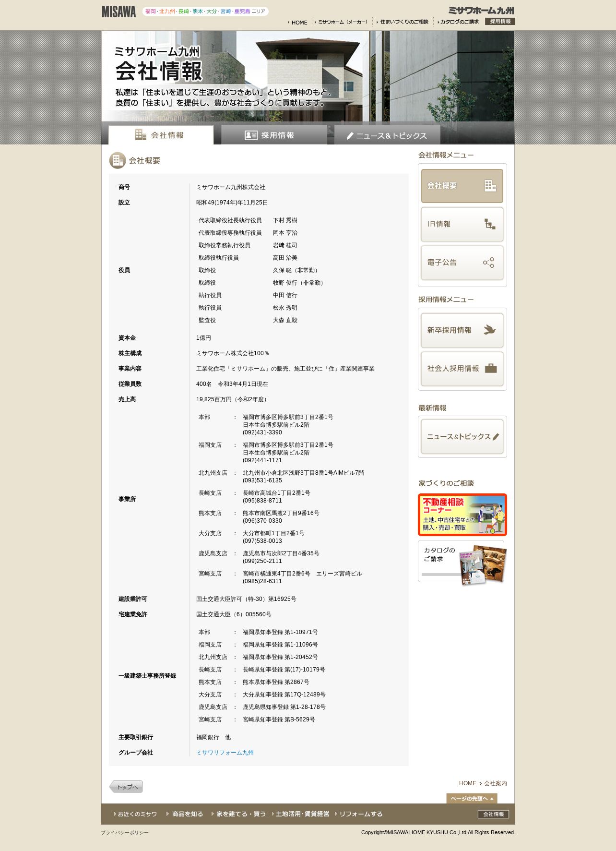Click the org chart icon on IR情報
The height and width of the screenshot is (851, 616).
(x=489, y=224)
